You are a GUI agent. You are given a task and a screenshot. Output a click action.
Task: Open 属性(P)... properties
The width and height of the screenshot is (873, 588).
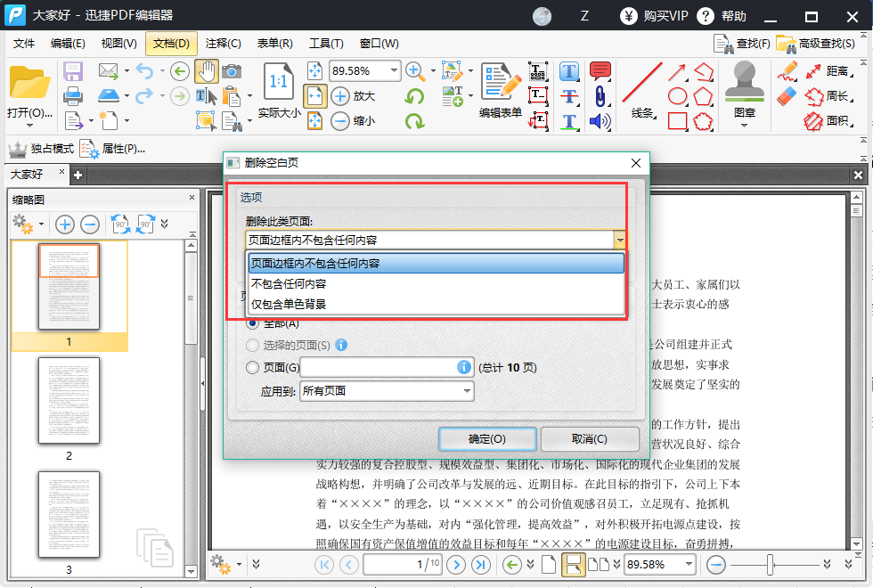[112, 149]
